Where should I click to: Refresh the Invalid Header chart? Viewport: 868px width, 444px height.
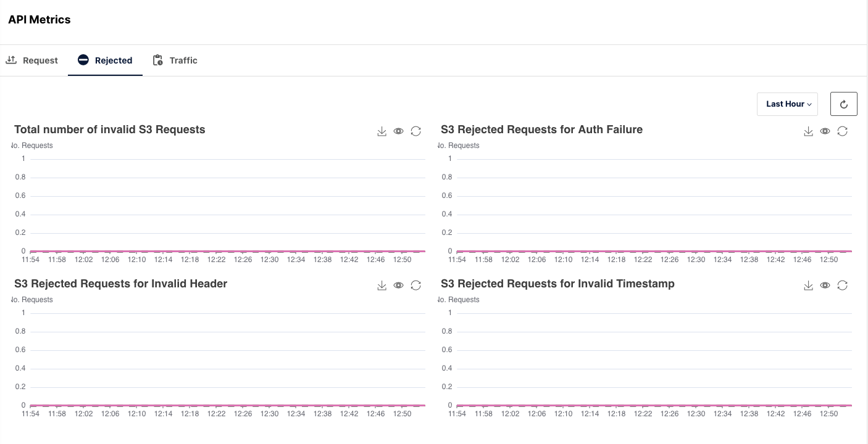(416, 285)
